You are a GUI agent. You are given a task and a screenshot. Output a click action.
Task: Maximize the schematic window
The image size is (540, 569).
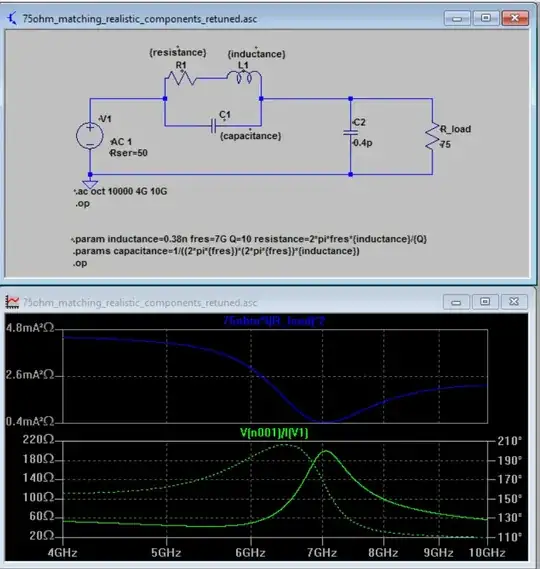click(x=486, y=18)
